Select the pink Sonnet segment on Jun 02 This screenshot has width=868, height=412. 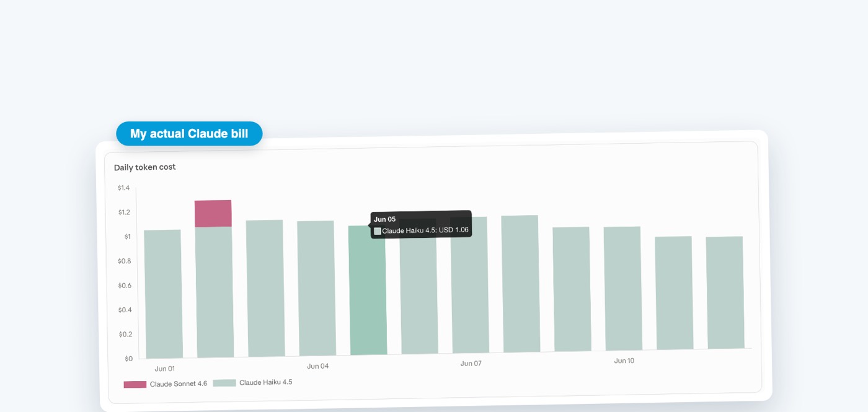pos(213,214)
